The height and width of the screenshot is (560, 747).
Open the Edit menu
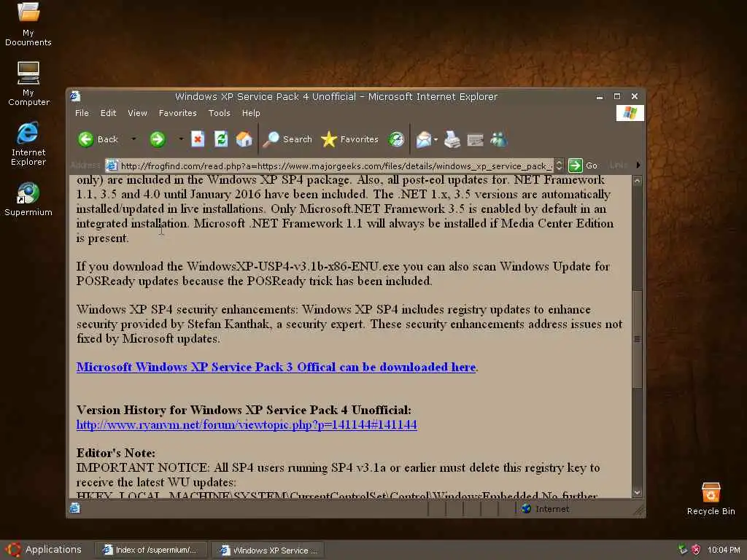coord(108,113)
